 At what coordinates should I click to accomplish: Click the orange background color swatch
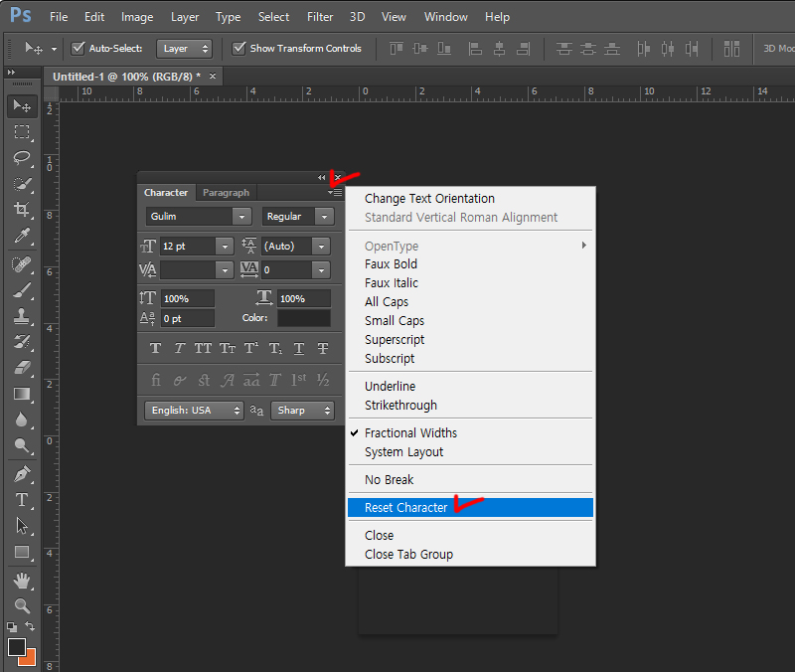[31, 659]
